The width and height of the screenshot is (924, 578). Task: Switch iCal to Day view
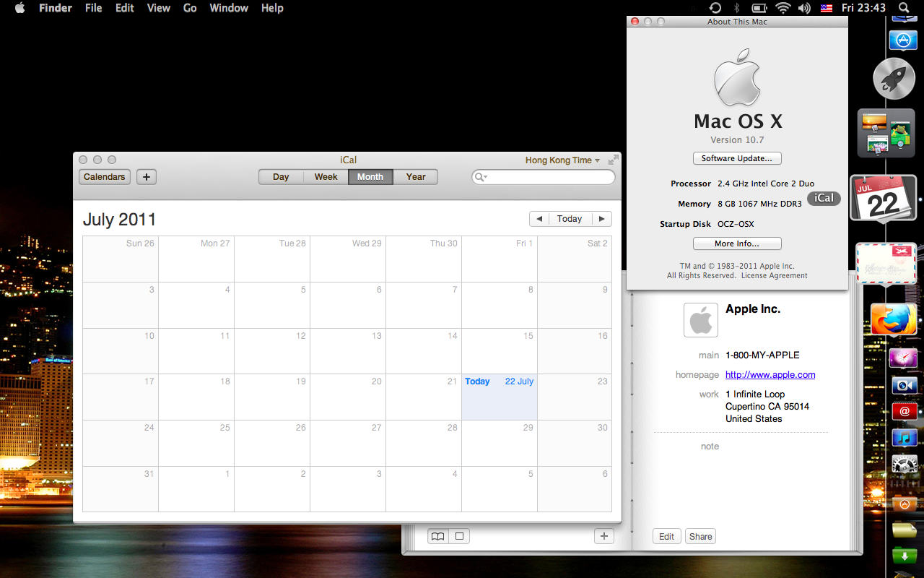point(281,177)
